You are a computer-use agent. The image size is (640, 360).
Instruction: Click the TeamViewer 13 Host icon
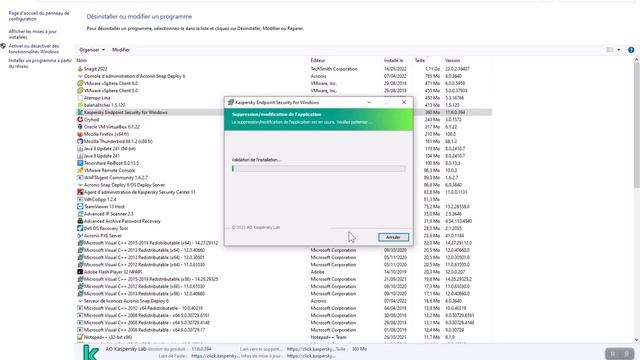pos(80,207)
